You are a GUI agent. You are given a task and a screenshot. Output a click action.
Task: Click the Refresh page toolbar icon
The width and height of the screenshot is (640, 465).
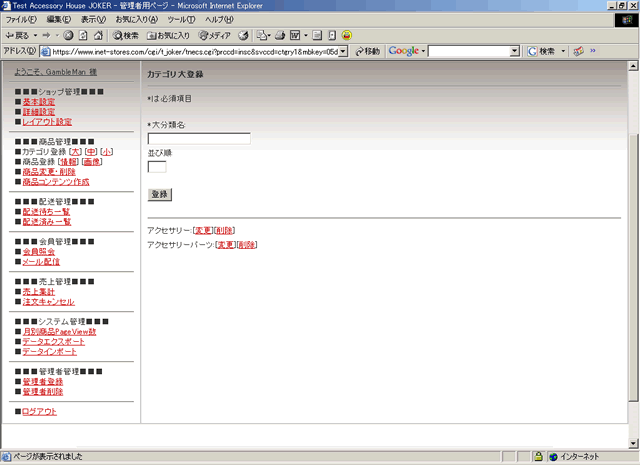pyautogui.click(x=84, y=35)
